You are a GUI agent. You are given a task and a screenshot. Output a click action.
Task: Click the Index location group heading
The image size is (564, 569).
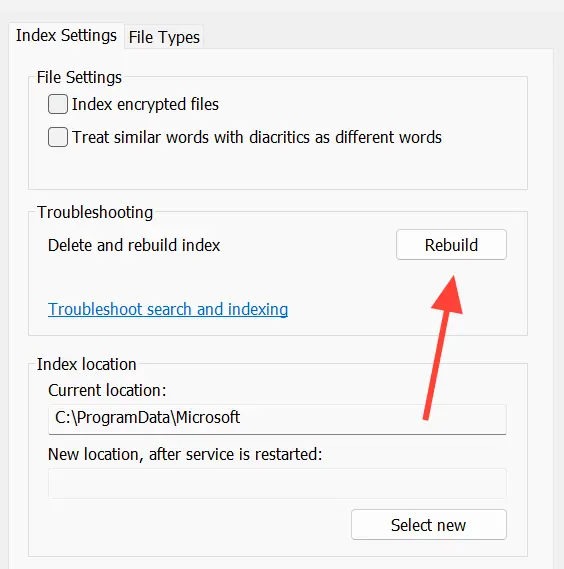[x=86, y=364]
